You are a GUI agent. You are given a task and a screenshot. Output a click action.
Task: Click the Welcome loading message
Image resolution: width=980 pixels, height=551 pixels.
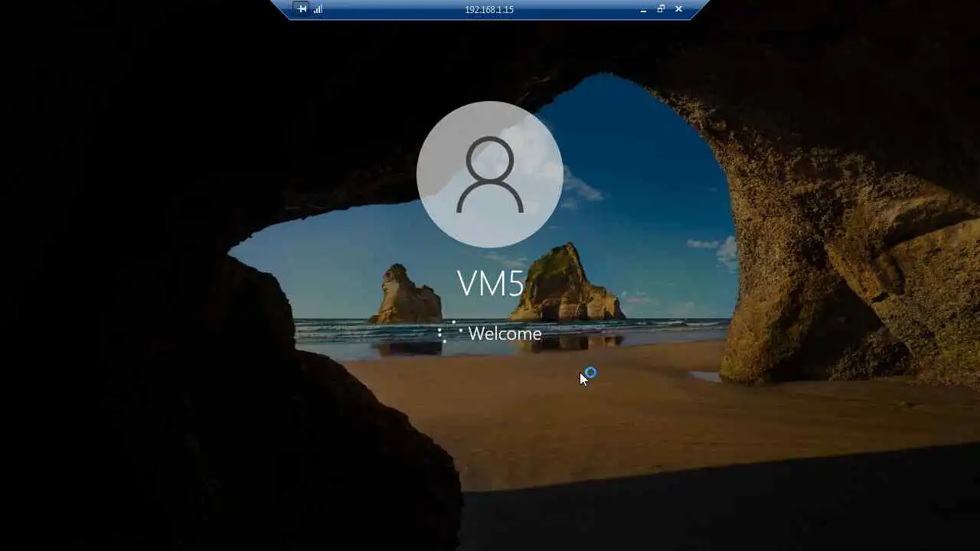(505, 334)
